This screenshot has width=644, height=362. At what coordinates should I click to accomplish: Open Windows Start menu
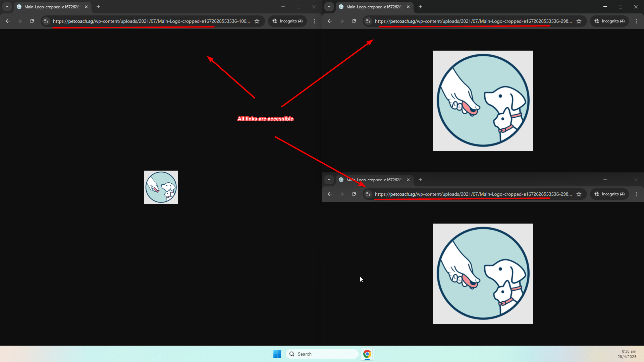point(277,354)
